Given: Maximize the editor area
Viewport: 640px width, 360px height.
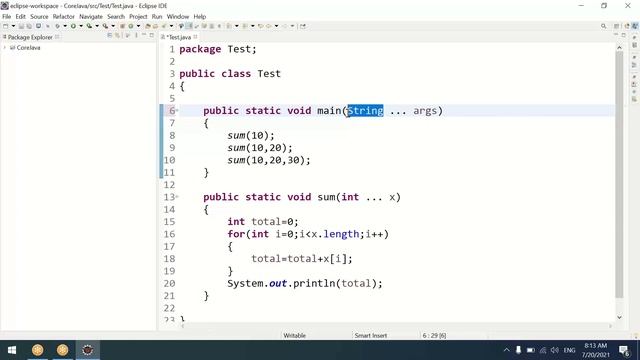Looking at the screenshot, I should coord(624,36).
